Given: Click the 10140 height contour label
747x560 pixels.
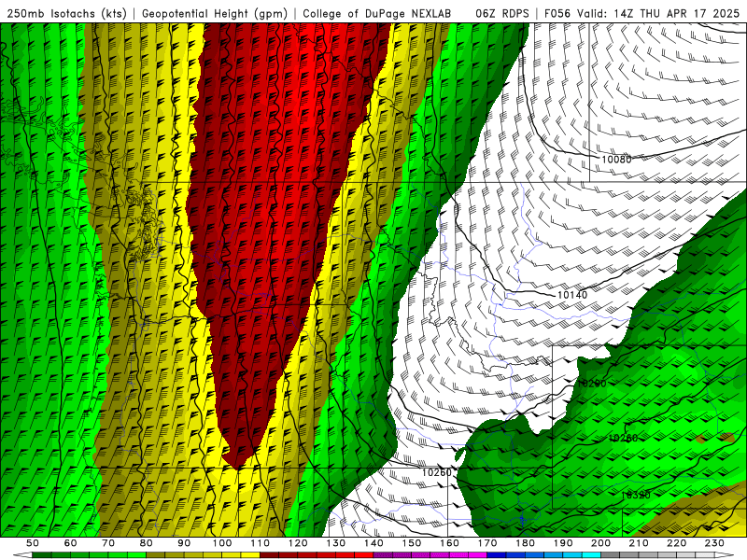Looking at the screenshot, I should click(572, 295).
